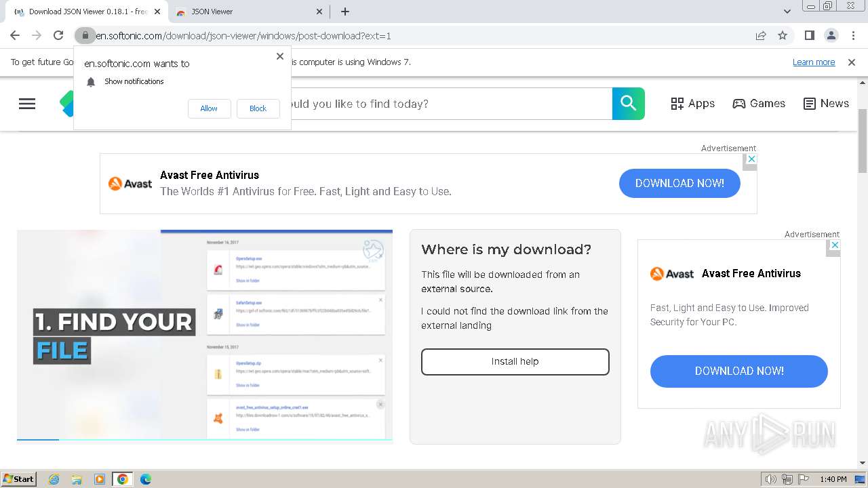Go forward to the next page

click(37, 35)
